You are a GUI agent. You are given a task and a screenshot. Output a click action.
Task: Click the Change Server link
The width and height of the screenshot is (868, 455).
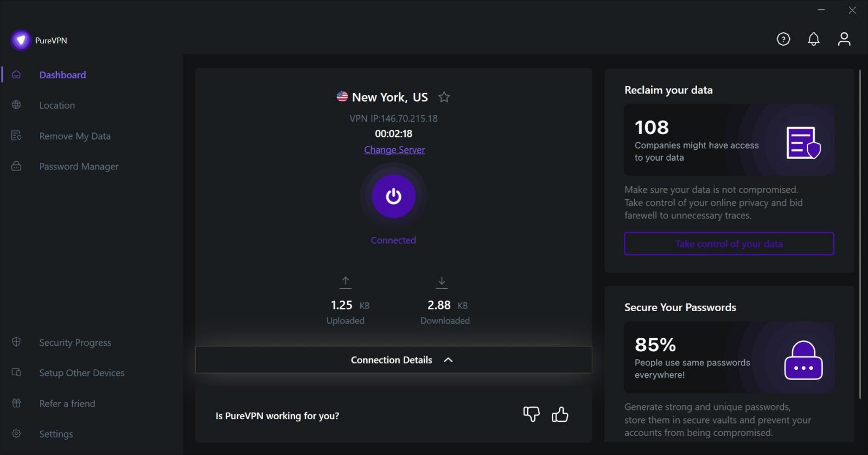click(x=394, y=150)
